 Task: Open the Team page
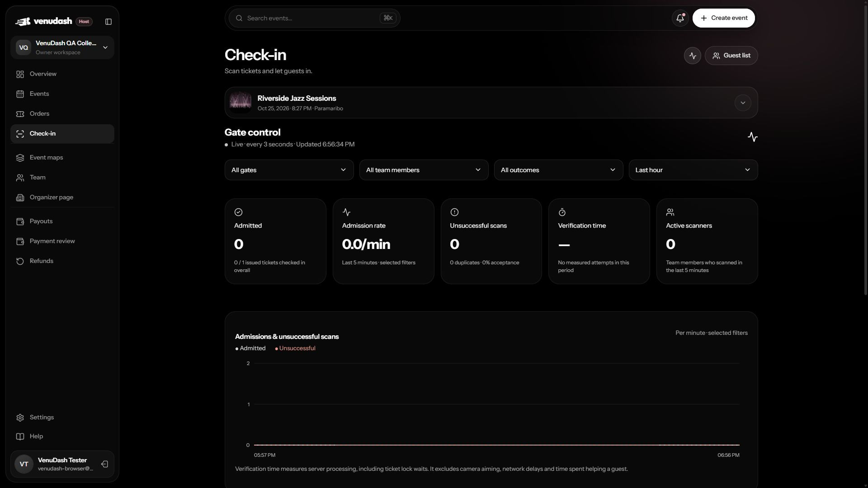(x=62, y=178)
